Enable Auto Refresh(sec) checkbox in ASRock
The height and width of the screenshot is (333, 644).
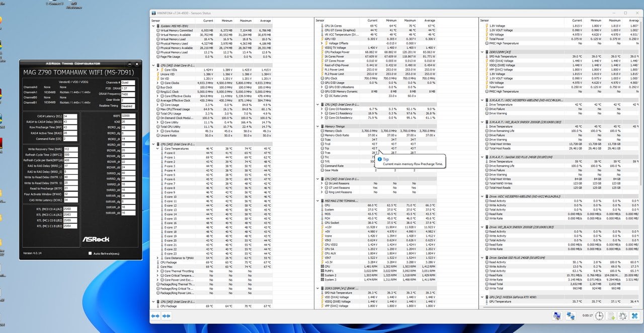(x=90, y=253)
